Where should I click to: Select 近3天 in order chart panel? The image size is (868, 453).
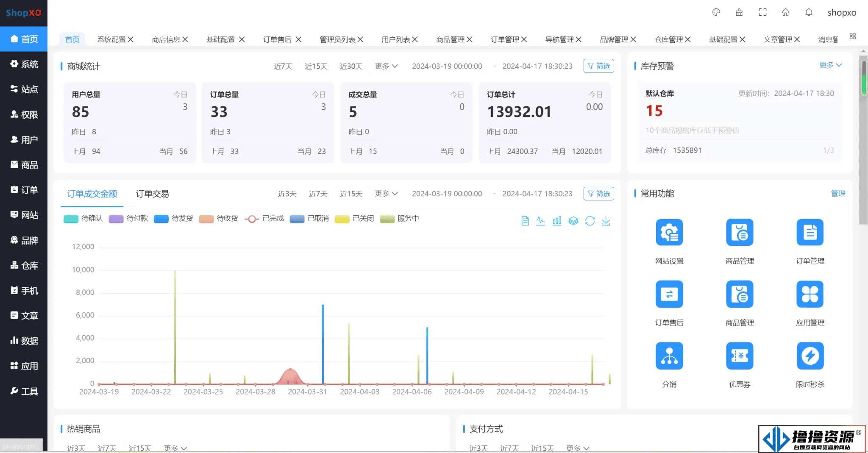point(287,194)
